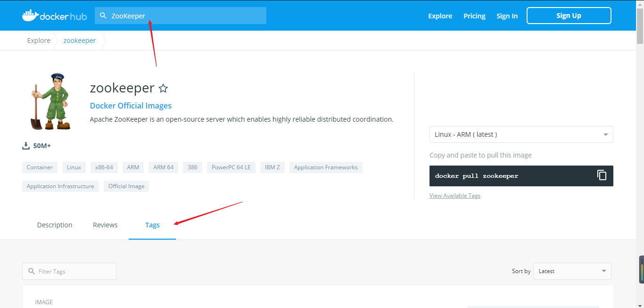644x308 pixels.
Task: Copy the docker pull command via copy icon
Action: (602, 175)
